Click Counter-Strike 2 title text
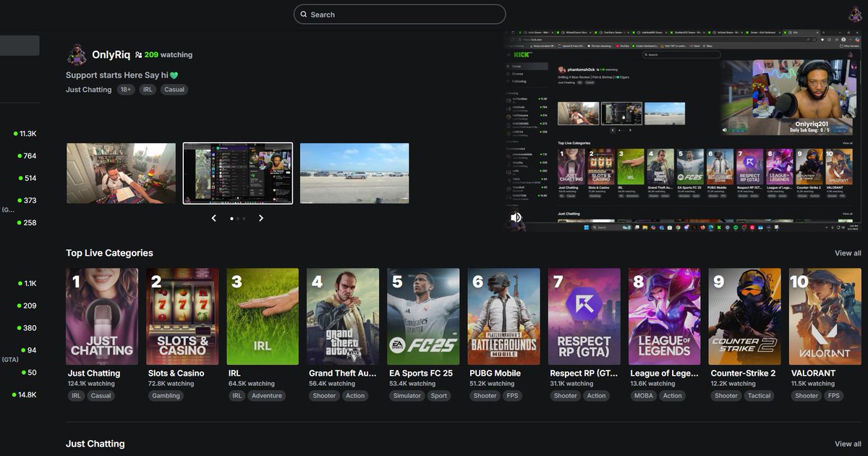 tap(743, 373)
